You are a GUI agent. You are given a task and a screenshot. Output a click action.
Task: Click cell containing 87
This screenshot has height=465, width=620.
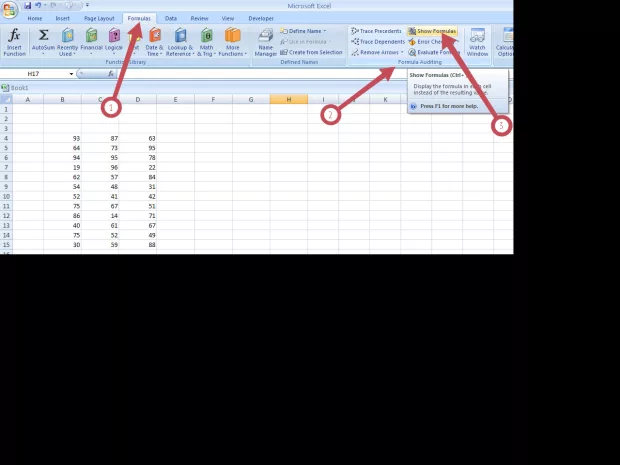coord(100,138)
